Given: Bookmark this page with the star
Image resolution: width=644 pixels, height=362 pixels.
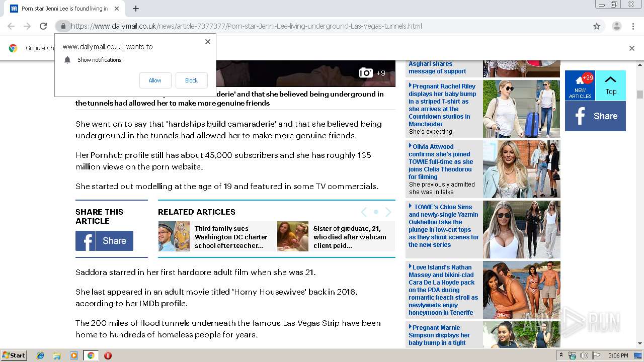Looking at the screenshot, I should (597, 26).
